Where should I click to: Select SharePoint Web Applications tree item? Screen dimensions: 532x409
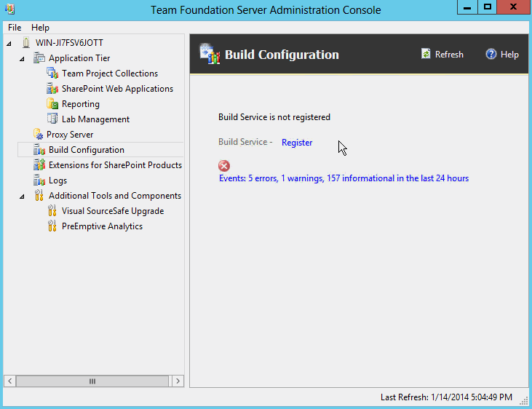[117, 89]
